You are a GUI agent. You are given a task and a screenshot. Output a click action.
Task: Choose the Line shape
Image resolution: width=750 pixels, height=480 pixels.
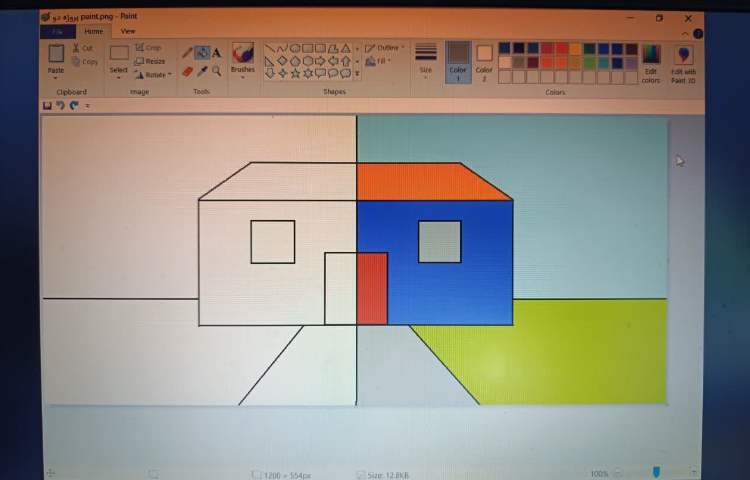point(270,48)
